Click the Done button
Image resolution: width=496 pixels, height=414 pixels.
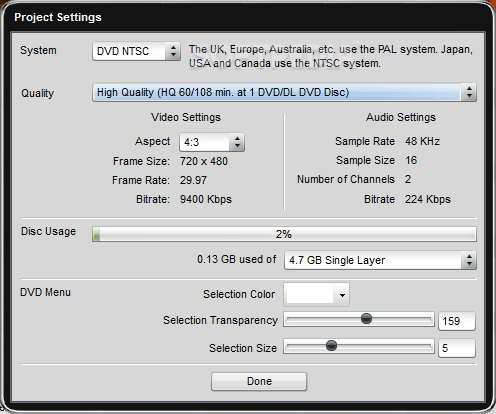click(259, 381)
